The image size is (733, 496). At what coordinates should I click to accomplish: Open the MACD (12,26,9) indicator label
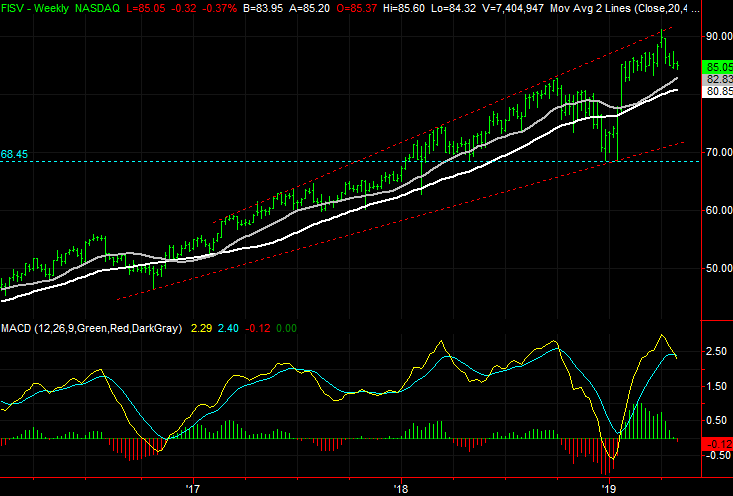(91, 328)
